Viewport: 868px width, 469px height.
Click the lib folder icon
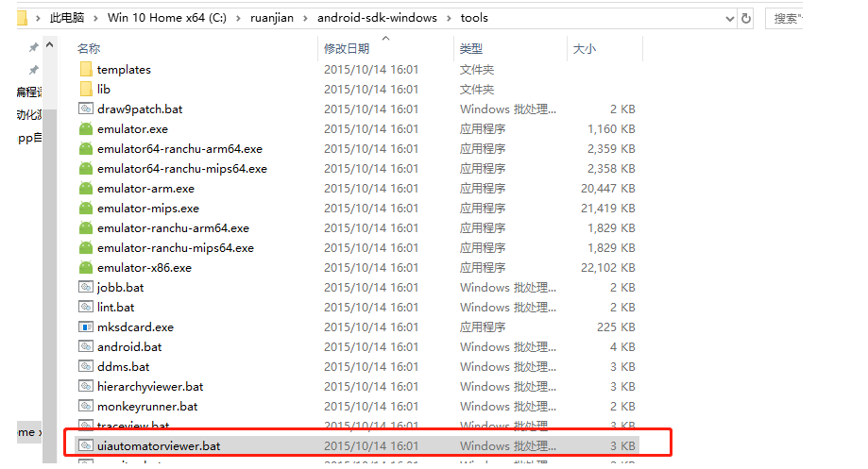86,89
